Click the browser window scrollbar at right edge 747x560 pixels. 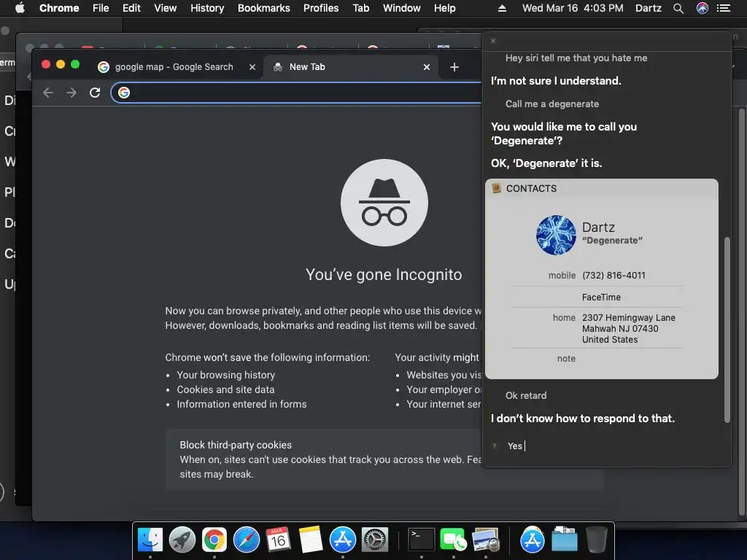pos(742,312)
